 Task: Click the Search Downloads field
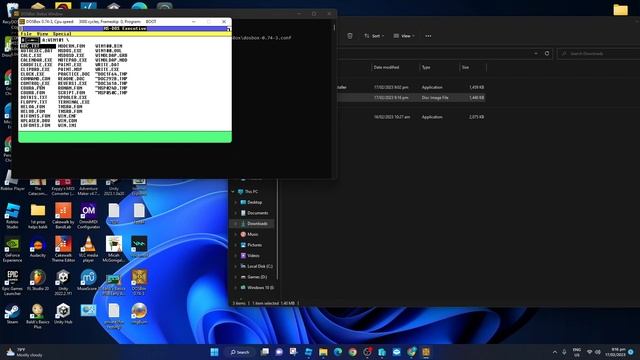[x=598, y=53]
